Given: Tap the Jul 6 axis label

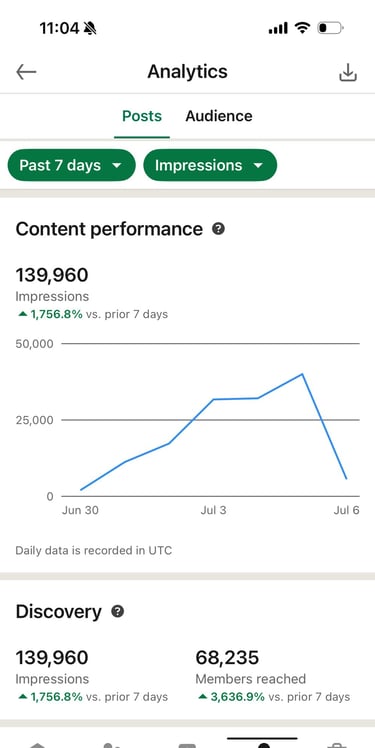Looking at the screenshot, I should point(347,510).
